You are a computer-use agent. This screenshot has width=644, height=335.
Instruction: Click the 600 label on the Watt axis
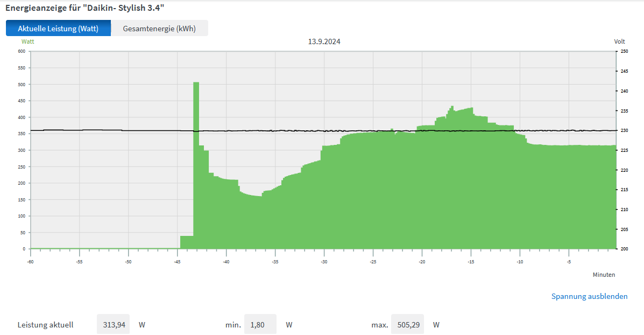22,51
